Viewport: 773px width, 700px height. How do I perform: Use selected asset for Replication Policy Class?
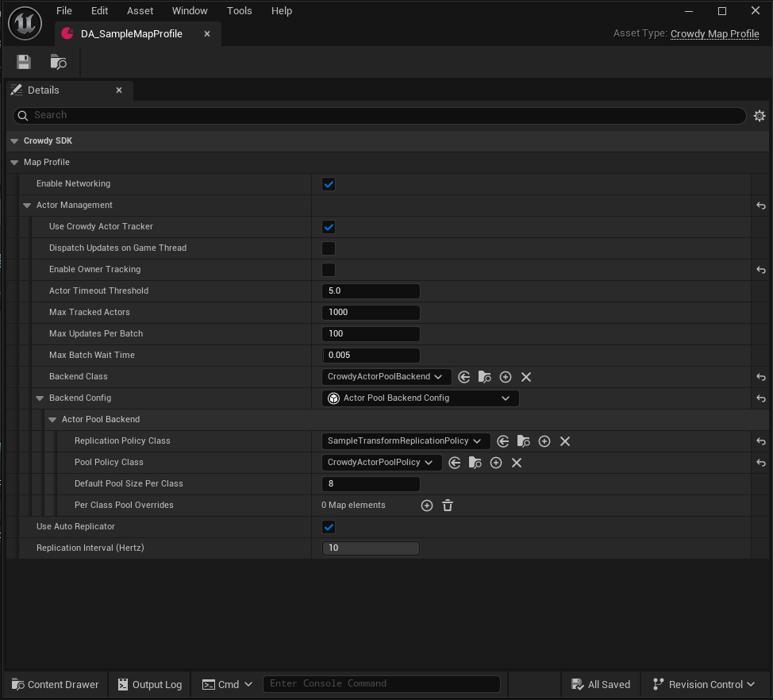pyautogui.click(x=503, y=441)
